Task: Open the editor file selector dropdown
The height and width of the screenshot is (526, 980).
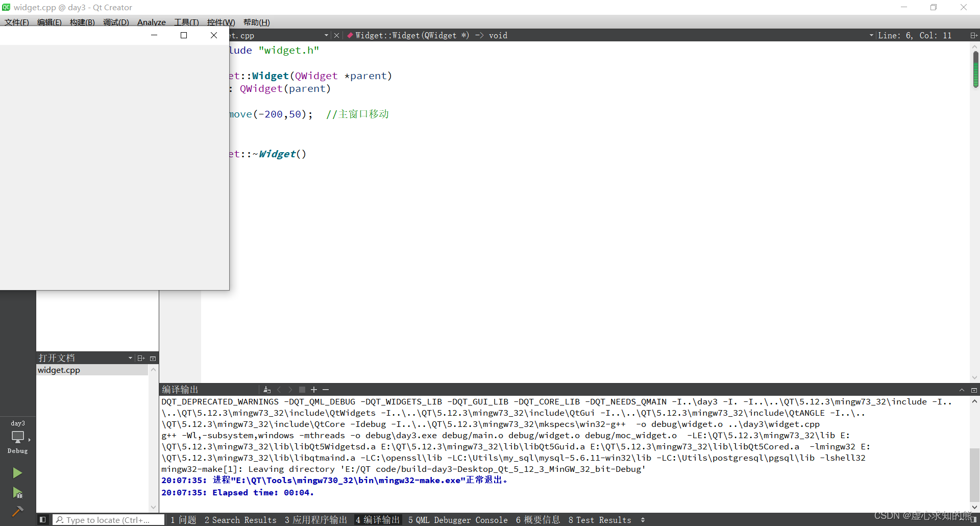Action: pos(326,35)
